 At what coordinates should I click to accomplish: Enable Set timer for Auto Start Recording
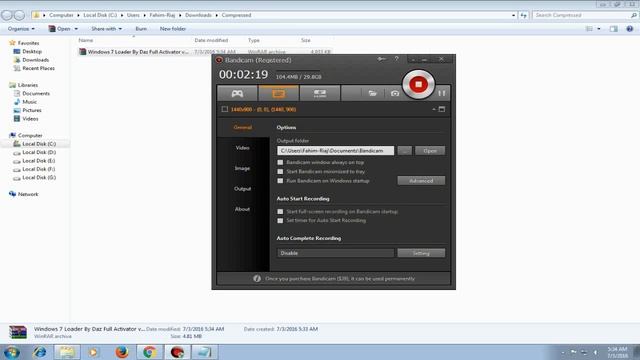[x=280, y=220]
